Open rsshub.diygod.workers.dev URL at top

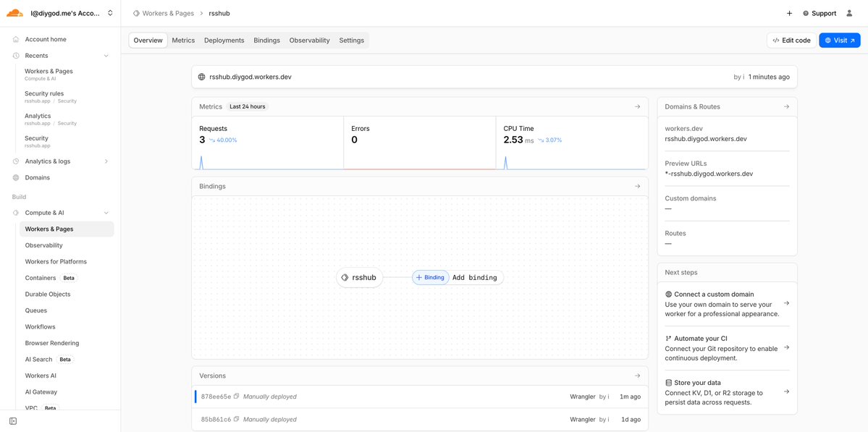click(x=250, y=77)
